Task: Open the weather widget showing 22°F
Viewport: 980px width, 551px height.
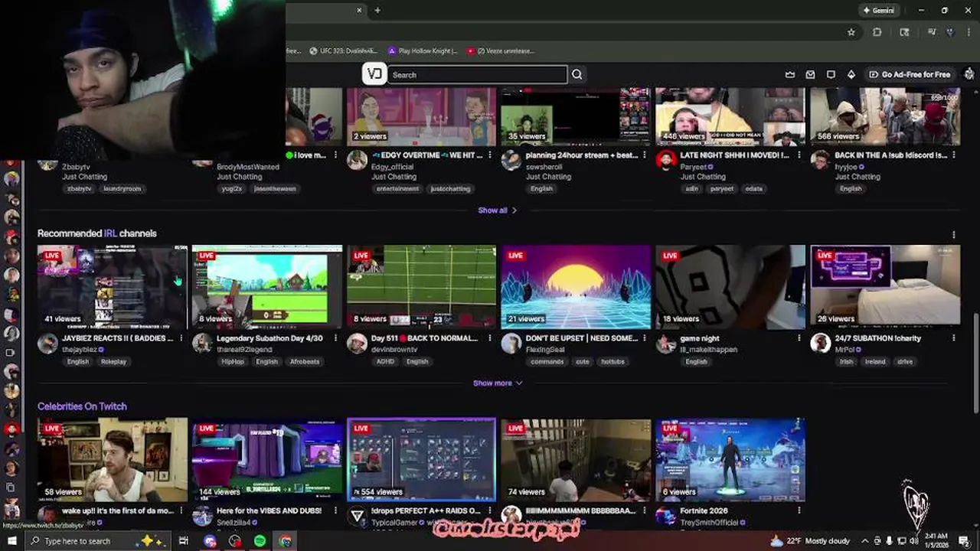Action: coord(811,541)
